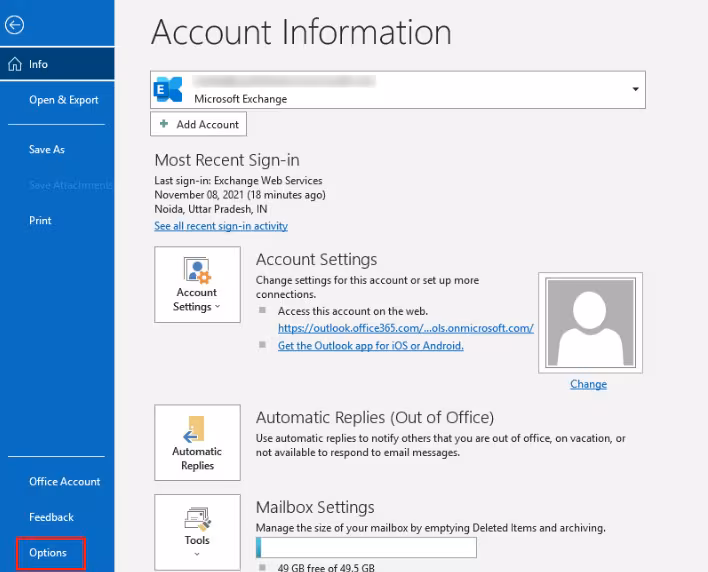Open the outlook.office365.com web link
Screen dimensions: 708x572
point(405,328)
